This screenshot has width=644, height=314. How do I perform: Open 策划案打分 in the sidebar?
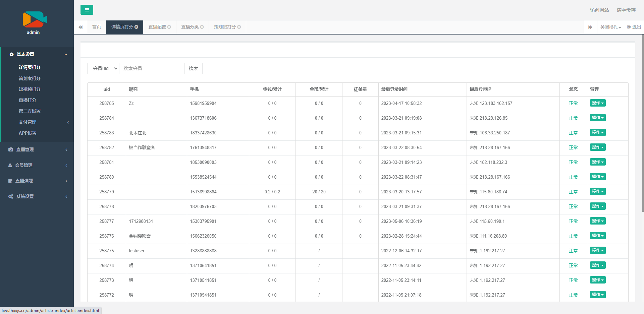pyautogui.click(x=30, y=78)
